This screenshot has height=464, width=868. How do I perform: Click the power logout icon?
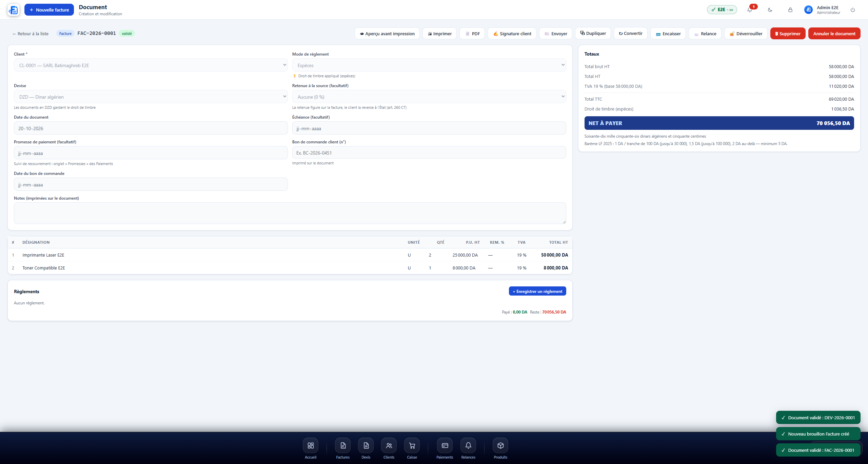[x=853, y=10]
